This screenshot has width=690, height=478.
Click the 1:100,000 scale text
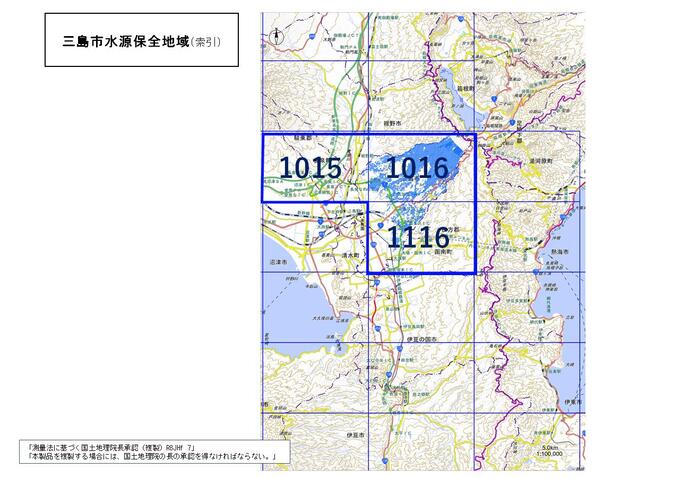[x=550, y=453]
